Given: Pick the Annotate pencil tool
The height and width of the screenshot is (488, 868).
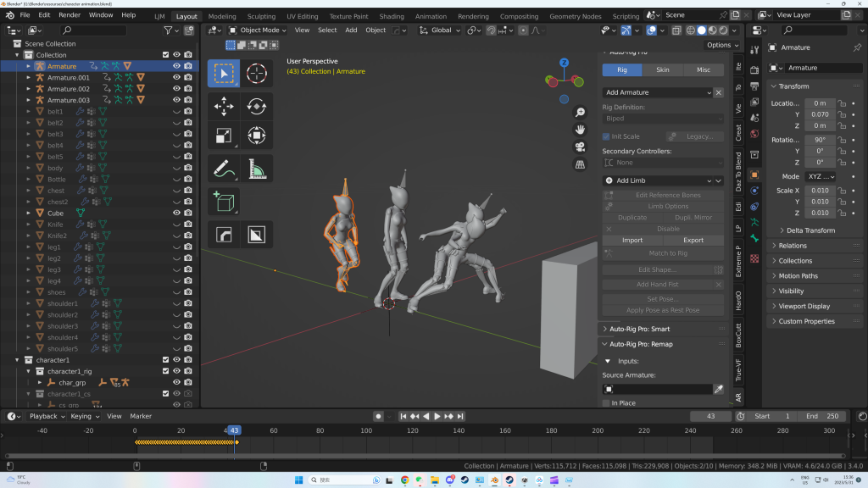Looking at the screenshot, I should click(x=224, y=169).
